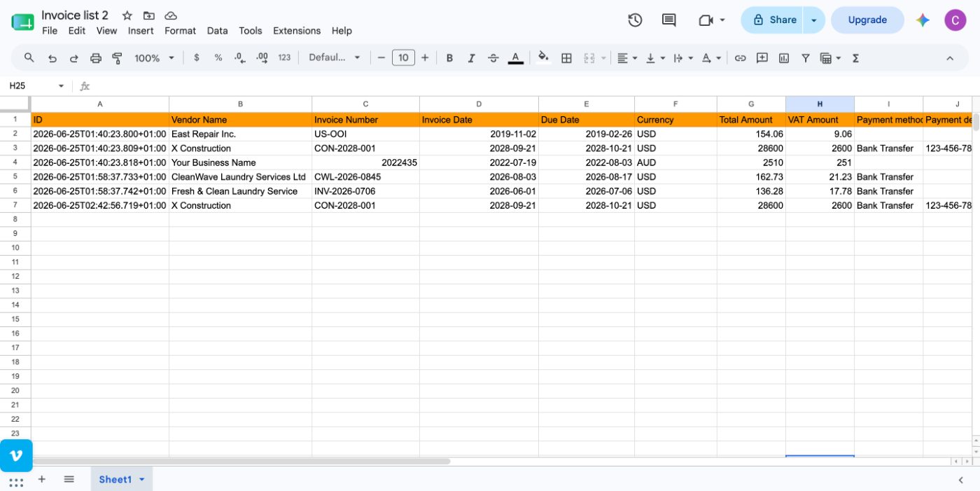The image size is (980, 491).
Task: Open the all sheets list
Action: (69, 479)
